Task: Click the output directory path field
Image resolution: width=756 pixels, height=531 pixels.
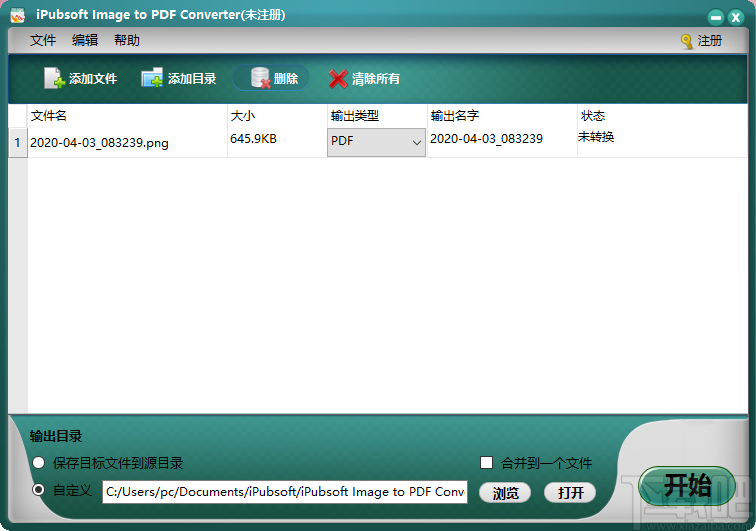Action: coord(285,491)
